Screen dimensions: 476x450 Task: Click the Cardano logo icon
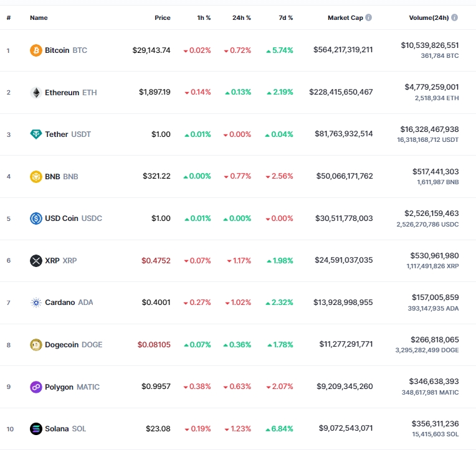click(x=36, y=302)
